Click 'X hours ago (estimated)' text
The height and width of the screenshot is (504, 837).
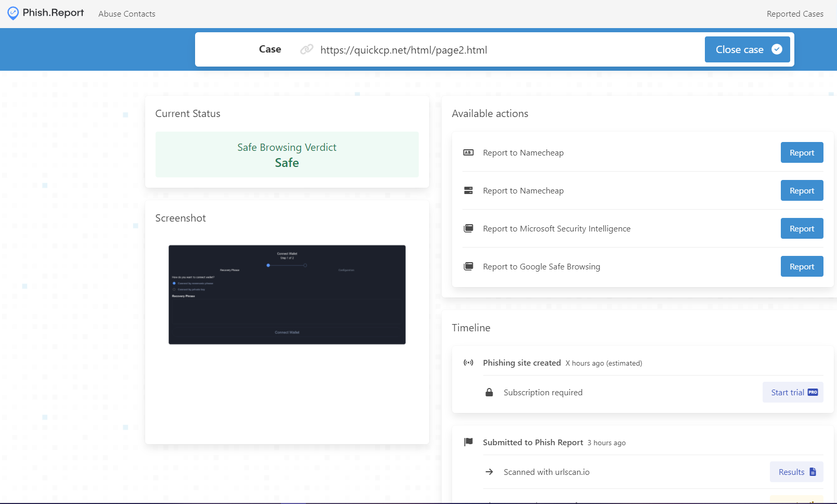pyautogui.click(x=604, y=363)
